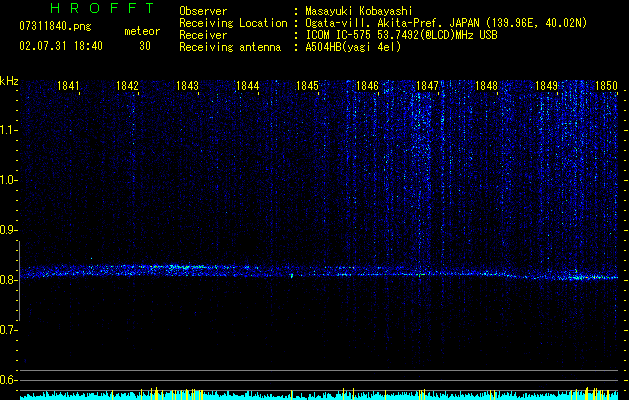Click the date stamp 02.07.31 18:40
This screenshot has width=629, height=400.
pyautogui.click(x=61, y=46)
